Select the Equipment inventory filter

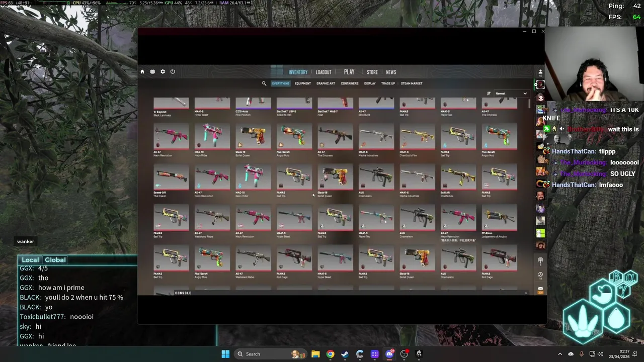[x=303, y=83]
